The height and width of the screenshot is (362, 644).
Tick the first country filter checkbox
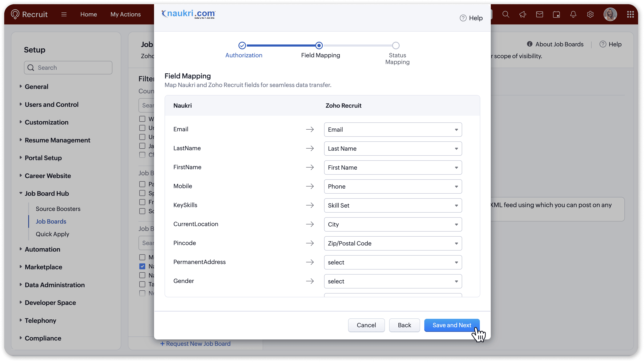click(x=142, y=119)
